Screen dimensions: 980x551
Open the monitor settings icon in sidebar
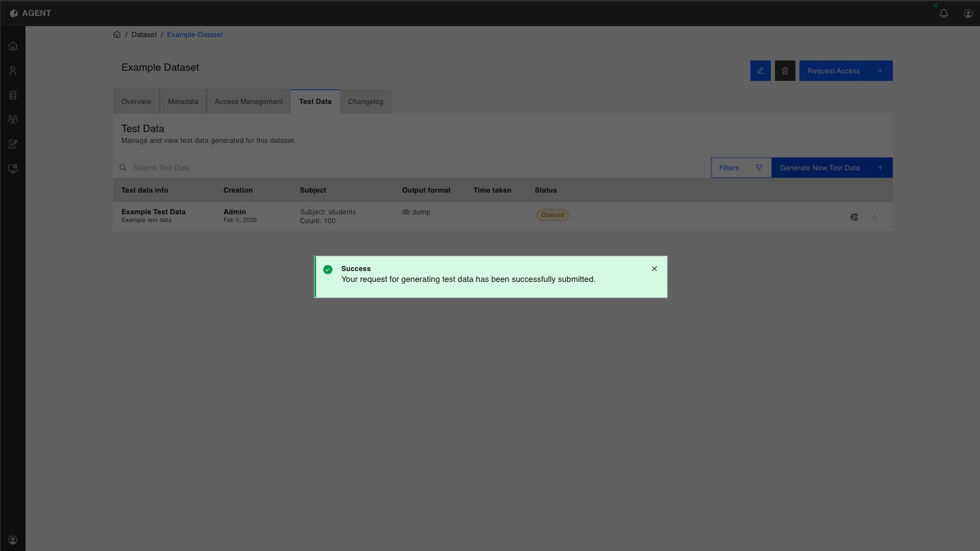click(13, 168)
